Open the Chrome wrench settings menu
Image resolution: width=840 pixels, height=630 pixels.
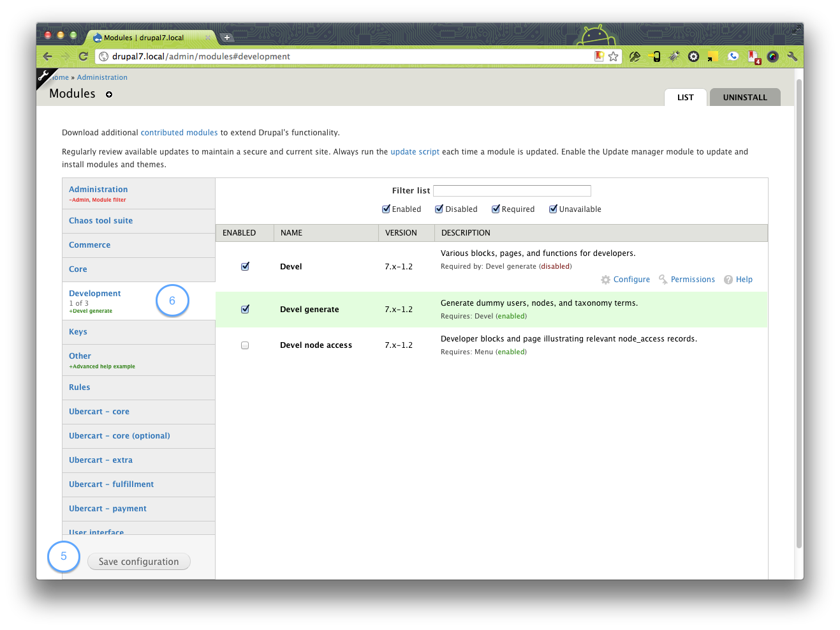[x=792, y=56]
